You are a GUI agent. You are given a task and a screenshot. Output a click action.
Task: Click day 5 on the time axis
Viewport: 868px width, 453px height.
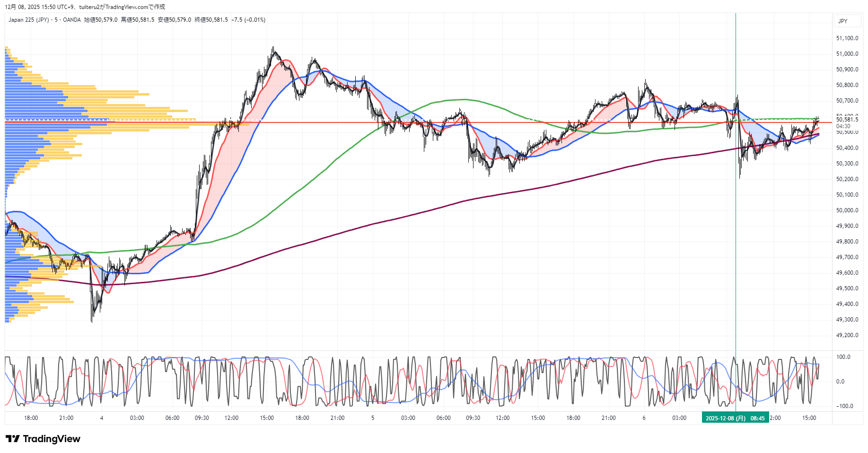tap(373, 418)
